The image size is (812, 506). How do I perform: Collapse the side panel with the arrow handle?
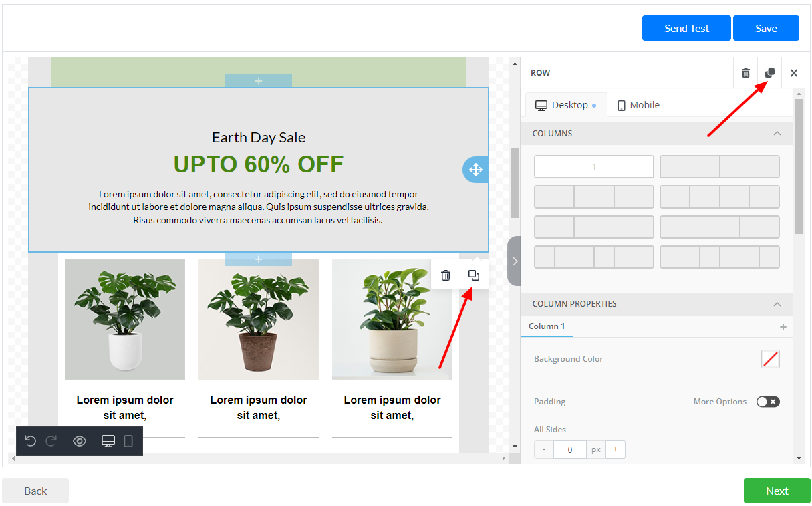click(x=515, y=261)
